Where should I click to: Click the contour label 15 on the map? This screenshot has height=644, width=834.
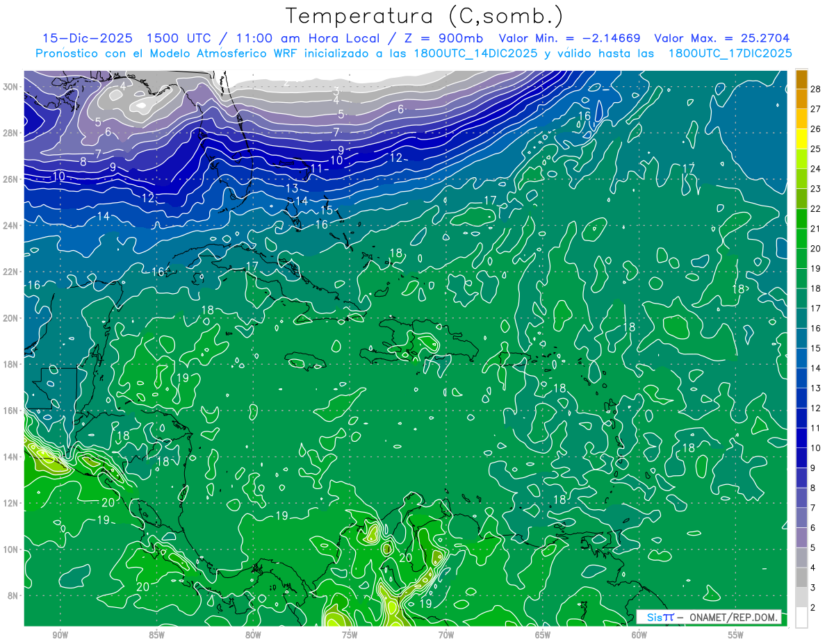click(327, 210)
